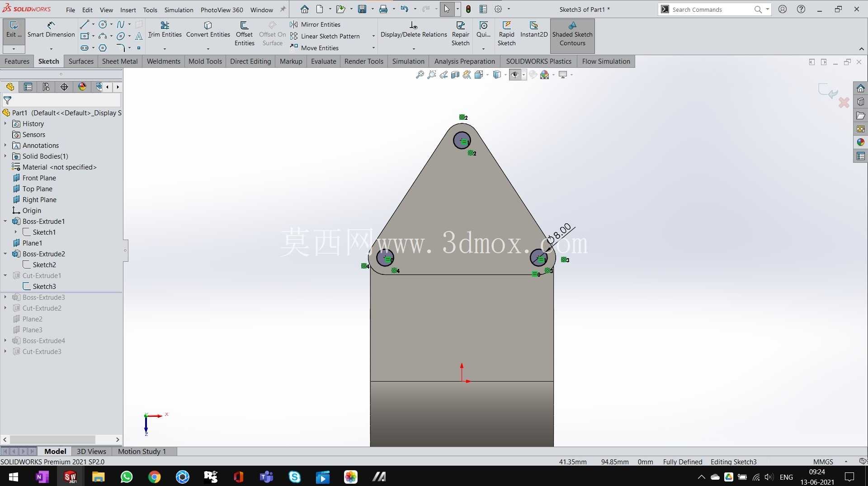868x486 pixels.
Task: Select Plane1 in feature tree
Action: 28,243
